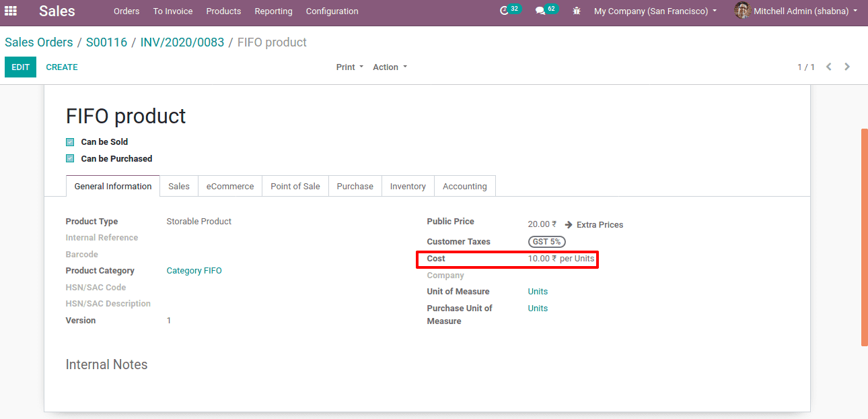Open the Configuration menu
The width and height of the screenshot is (868, 419).
click(332, 11)
